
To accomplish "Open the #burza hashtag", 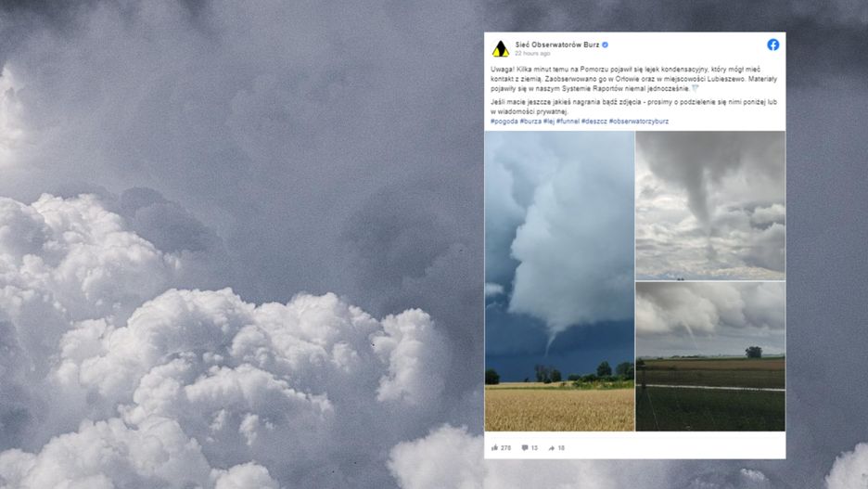I will (530, 122).
